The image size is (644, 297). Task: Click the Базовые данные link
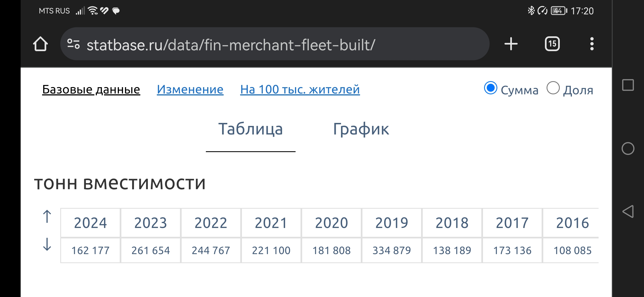pyautogui.click(x=91, y=90)
